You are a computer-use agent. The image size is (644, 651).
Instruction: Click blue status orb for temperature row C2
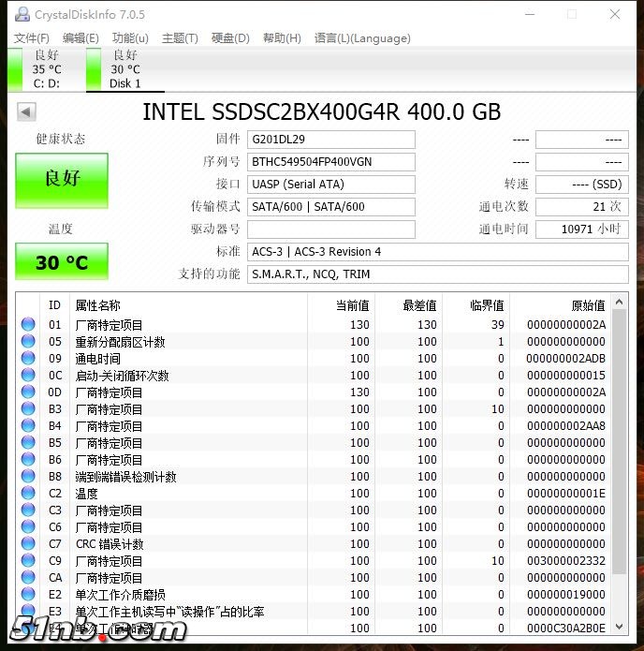(x=28, y=494)
